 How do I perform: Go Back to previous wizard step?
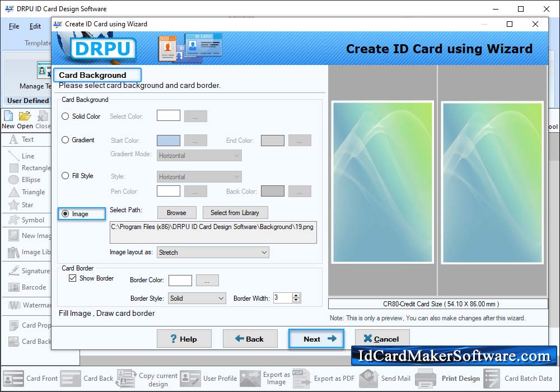(250, 339)
